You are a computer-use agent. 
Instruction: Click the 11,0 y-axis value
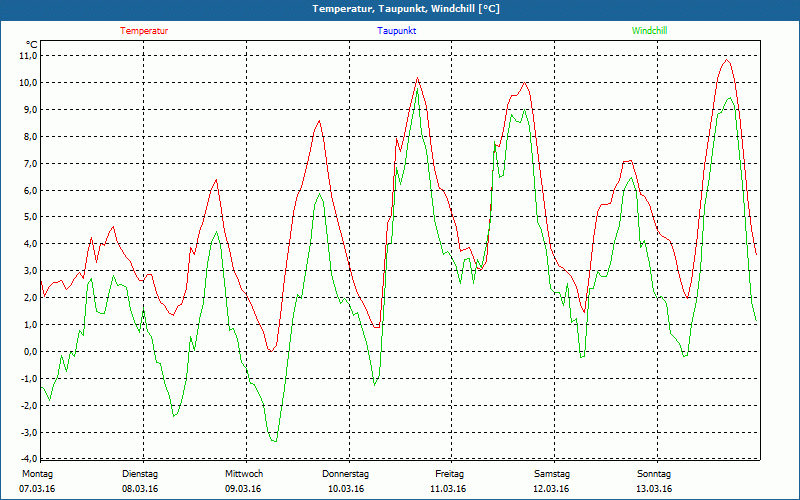29,56
